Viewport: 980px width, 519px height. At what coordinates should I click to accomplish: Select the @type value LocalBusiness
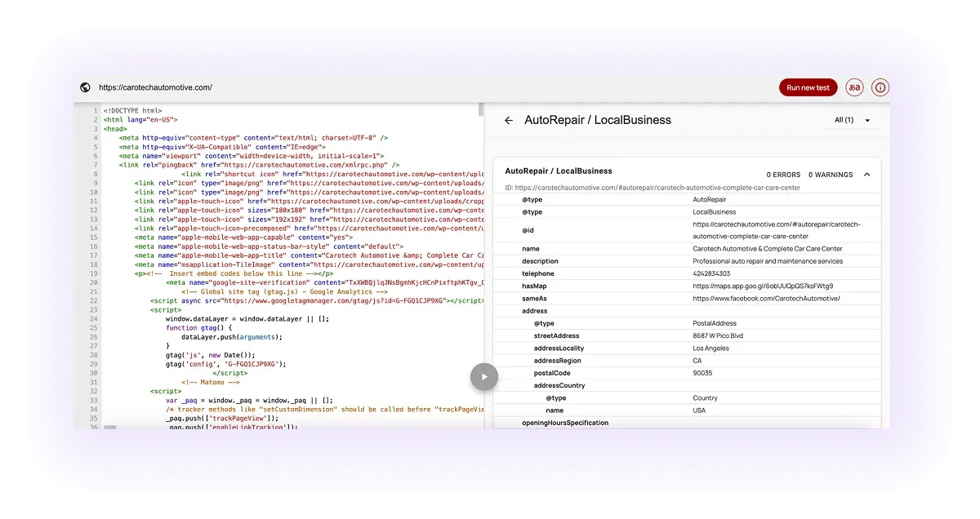(x=714, y=212)
